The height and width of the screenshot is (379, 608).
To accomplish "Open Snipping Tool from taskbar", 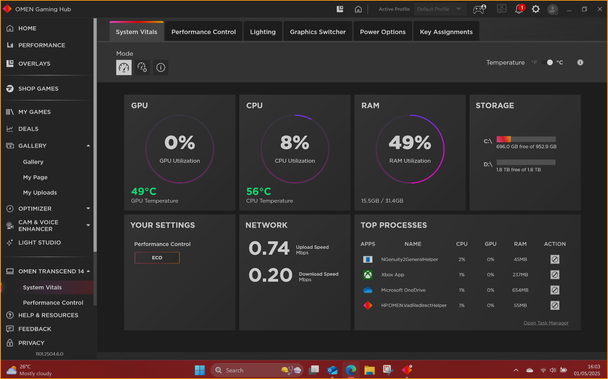I will tap(388, 370).
